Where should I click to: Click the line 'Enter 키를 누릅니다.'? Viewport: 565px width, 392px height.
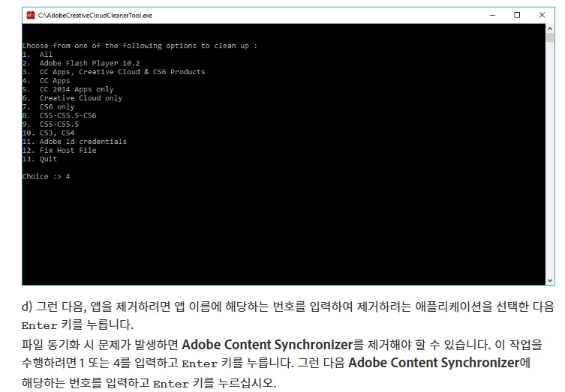tap(77, 325)
